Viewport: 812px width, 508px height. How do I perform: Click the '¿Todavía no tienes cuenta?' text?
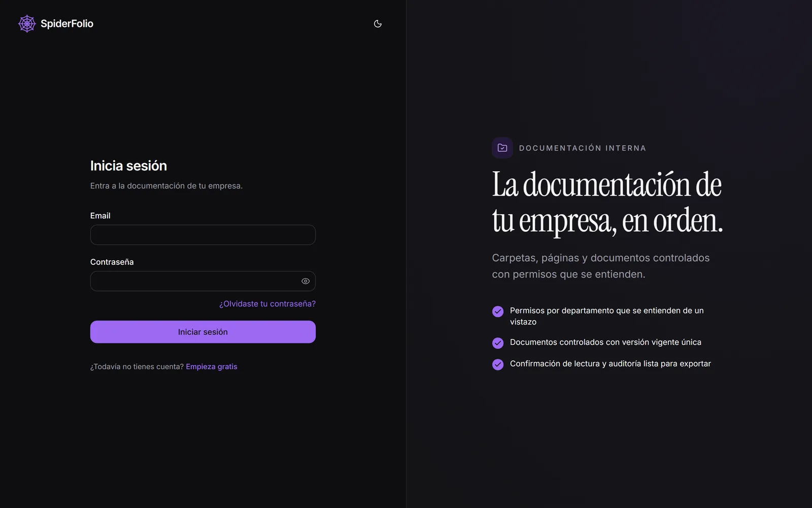click(x=137, y=367)
